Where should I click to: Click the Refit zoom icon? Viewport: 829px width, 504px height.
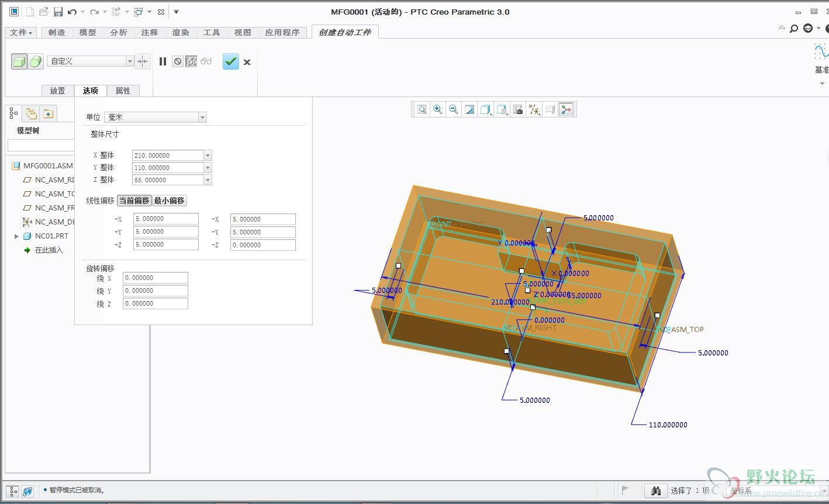422,109
